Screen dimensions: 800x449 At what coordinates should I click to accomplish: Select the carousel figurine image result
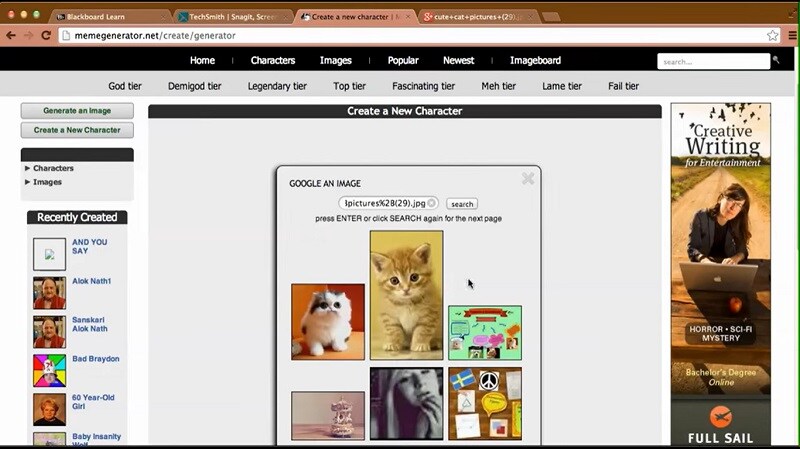(328, 415)
